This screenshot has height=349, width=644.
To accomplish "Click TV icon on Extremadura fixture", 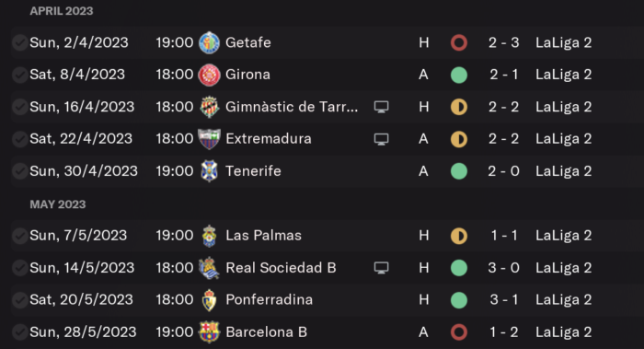I will coord(381,139).
